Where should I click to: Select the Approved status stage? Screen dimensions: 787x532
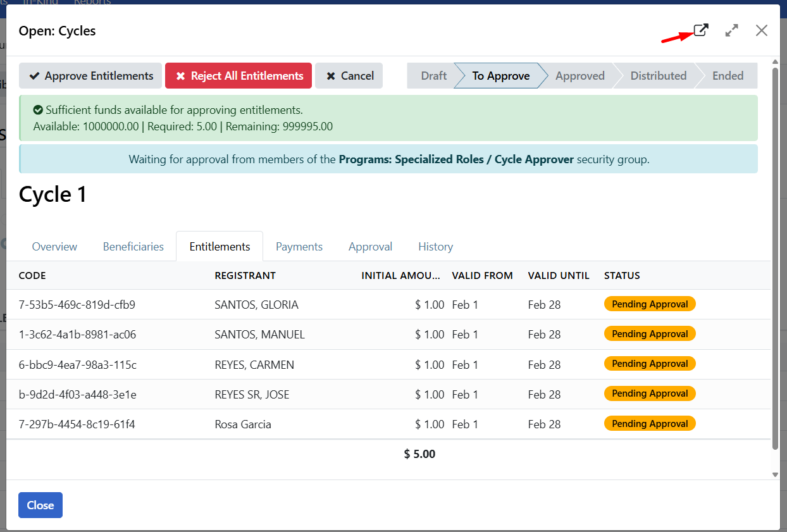pos(579,76)
